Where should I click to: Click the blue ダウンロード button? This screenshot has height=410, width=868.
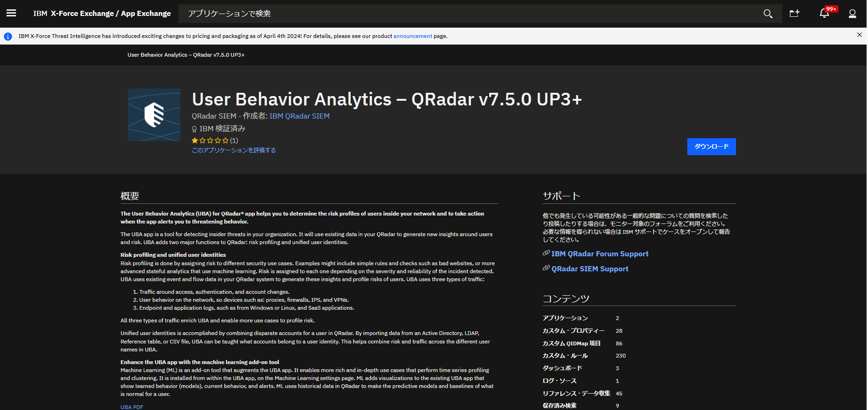point(711,147)
